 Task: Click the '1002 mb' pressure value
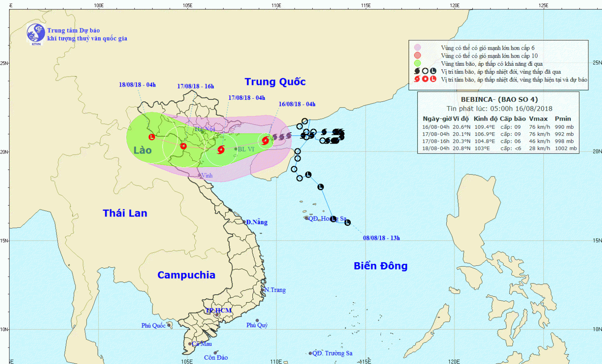pos(566,148)
